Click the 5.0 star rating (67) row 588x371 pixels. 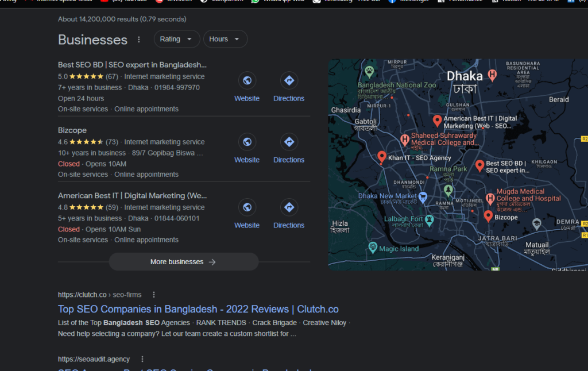pyautogui.click(x=131, y=76)
